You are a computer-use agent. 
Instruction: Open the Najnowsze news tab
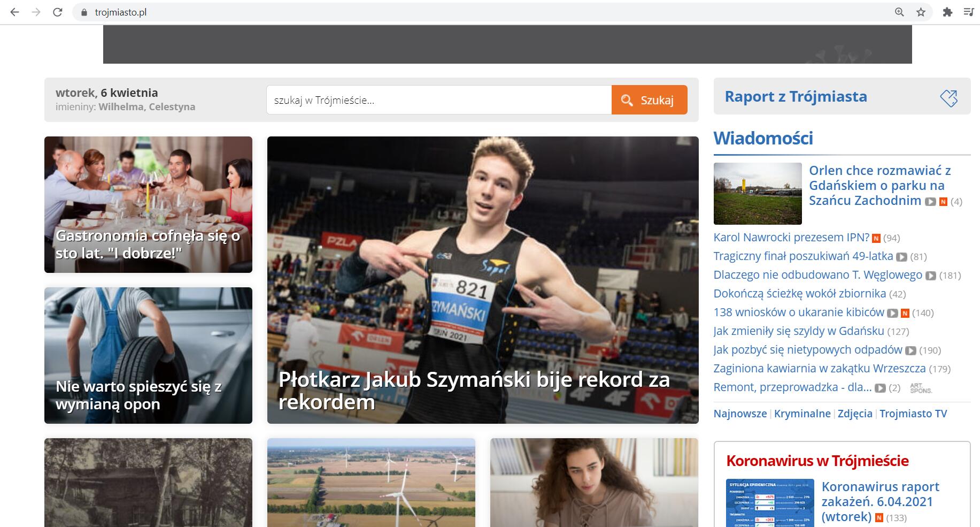(740, 414)
